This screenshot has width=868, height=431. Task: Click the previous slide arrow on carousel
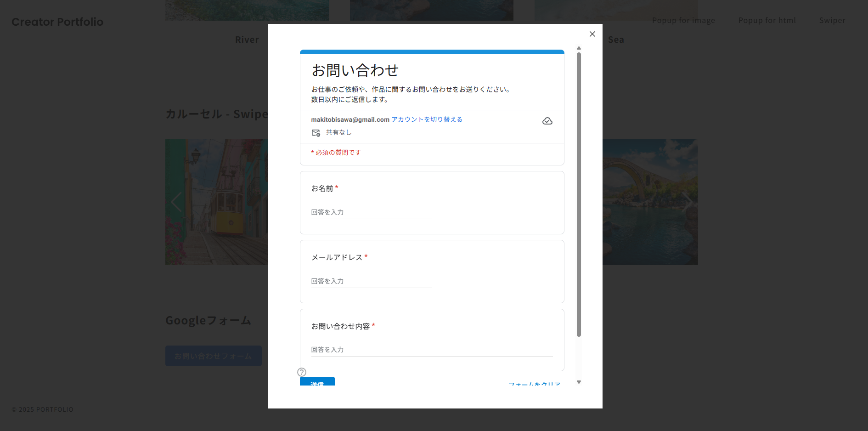click(176, 202)
